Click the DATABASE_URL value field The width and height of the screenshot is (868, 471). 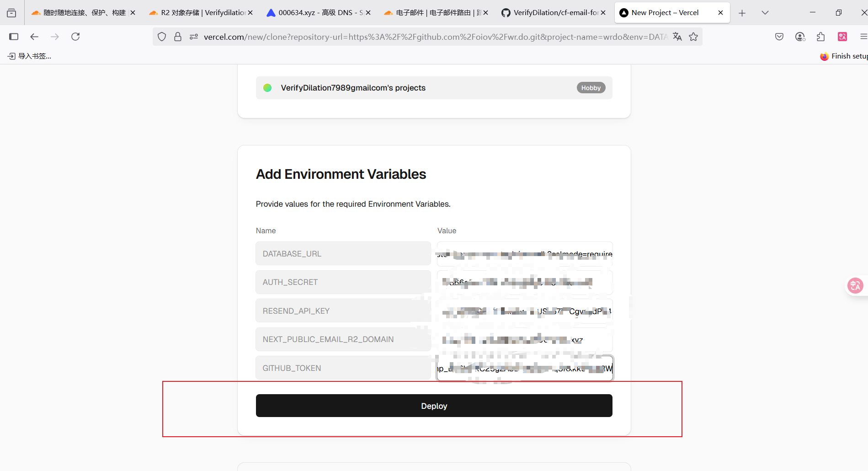click(524, 254)
